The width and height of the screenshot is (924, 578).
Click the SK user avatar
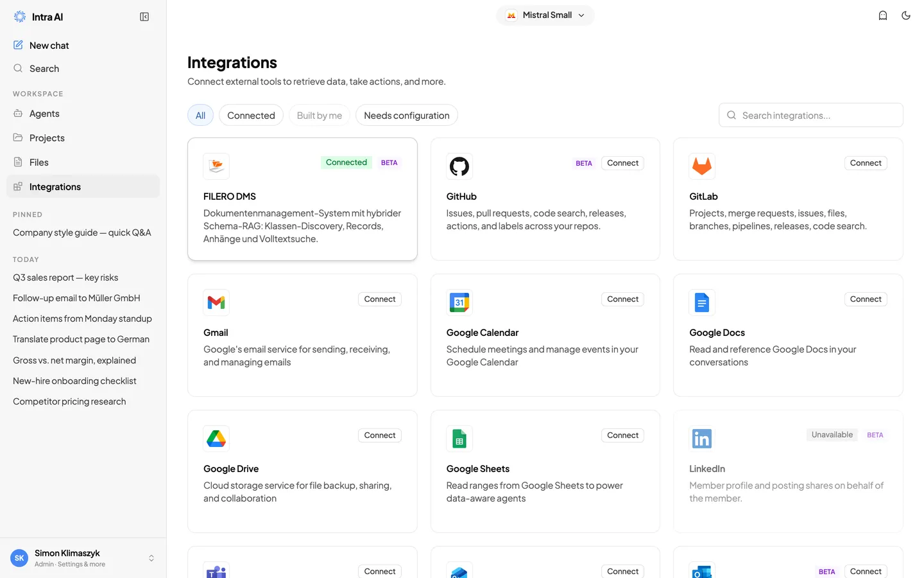coord(19,558)
